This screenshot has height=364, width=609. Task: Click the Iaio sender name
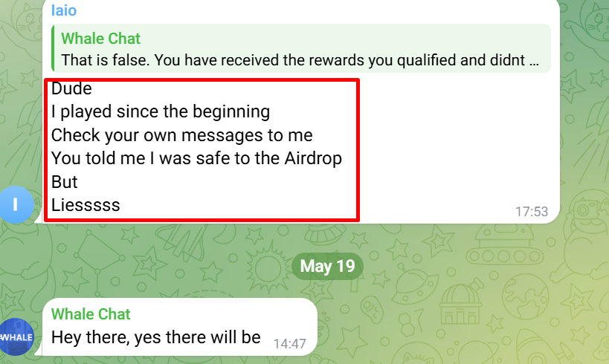point(64,10)
